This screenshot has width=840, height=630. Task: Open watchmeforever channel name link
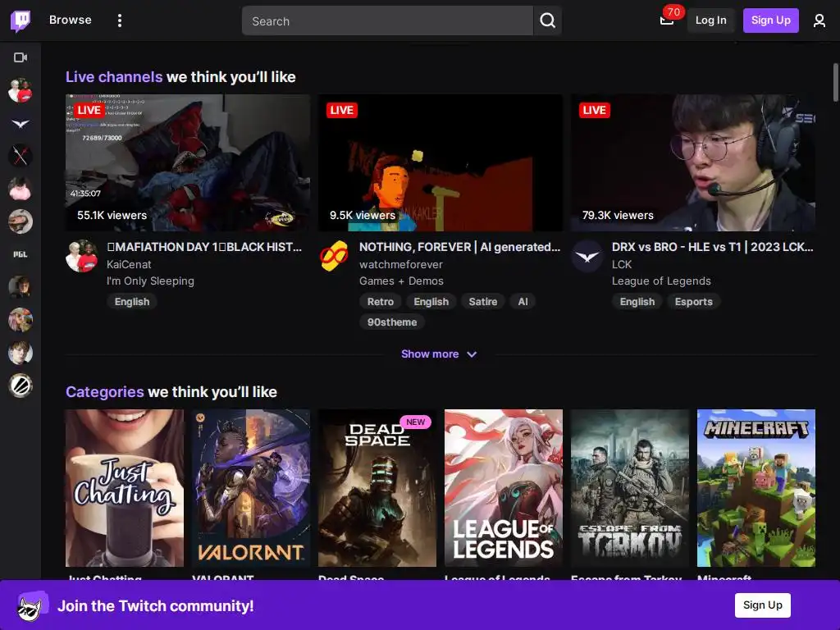(400, 265)
